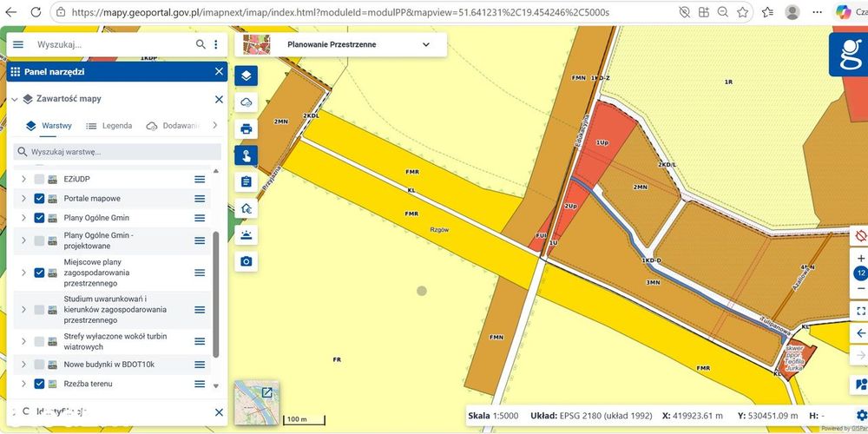
Task: Click the cloud services tool button
Action: [246, 102]
